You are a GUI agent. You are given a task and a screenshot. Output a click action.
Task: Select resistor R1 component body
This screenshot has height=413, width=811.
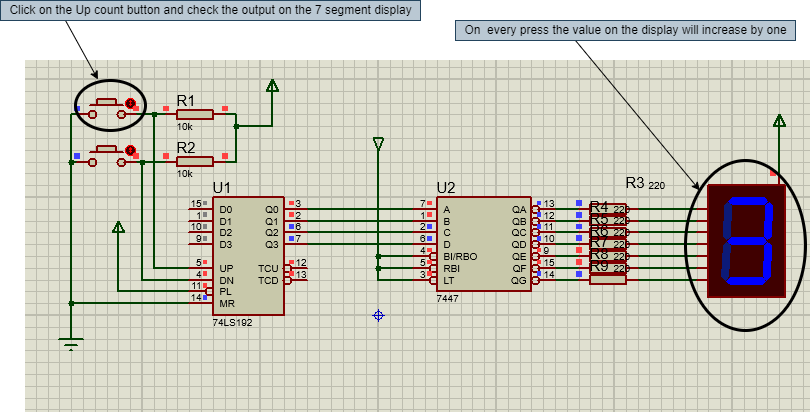[194, 115]
